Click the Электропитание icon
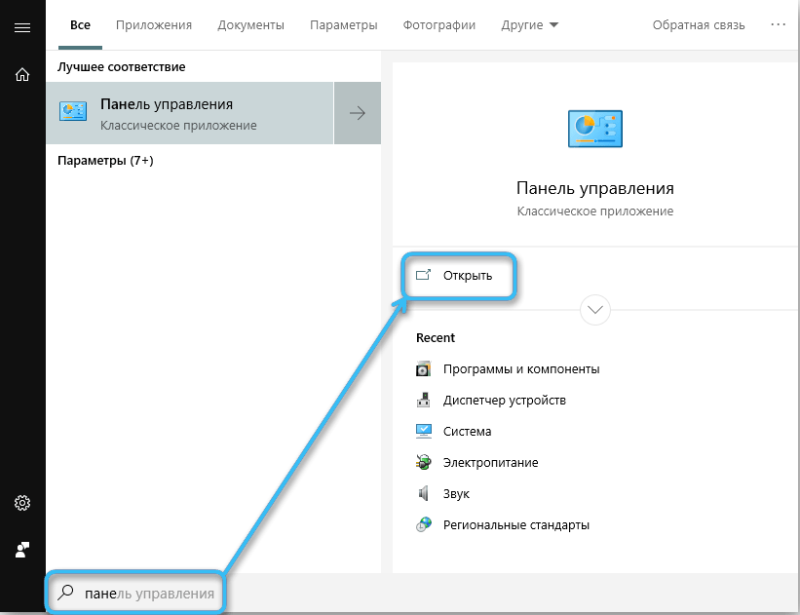Screen dimensions: 800x615 point(423,462)
